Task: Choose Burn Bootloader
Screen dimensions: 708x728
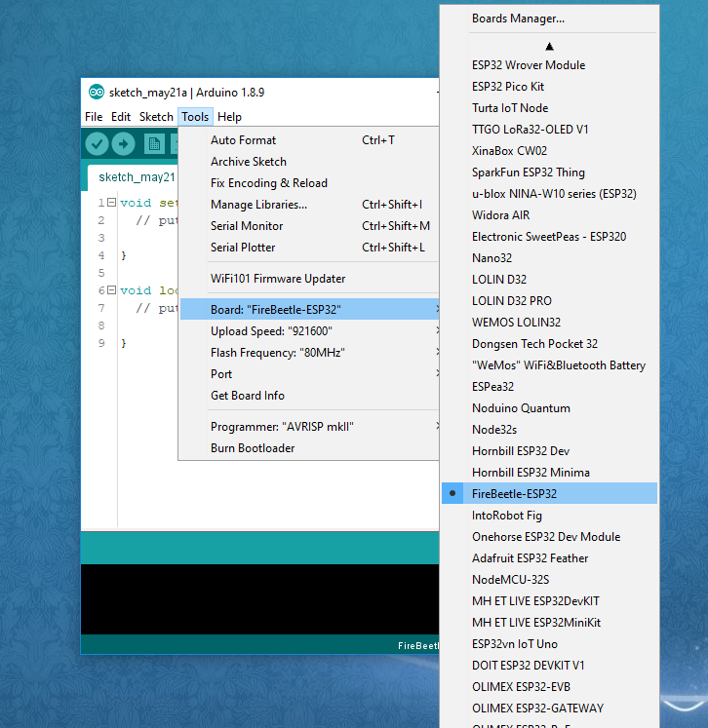Action: (x=309, y=447)
